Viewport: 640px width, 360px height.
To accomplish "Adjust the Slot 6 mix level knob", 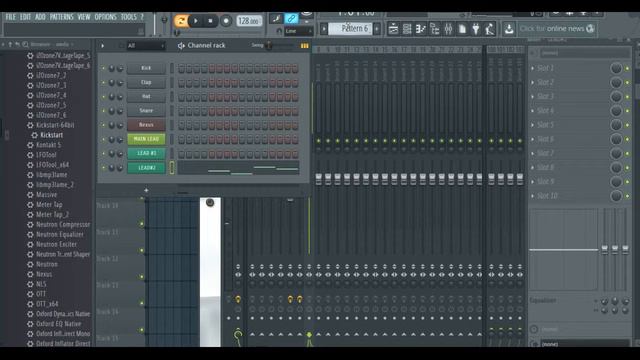I will pos(616,139).
